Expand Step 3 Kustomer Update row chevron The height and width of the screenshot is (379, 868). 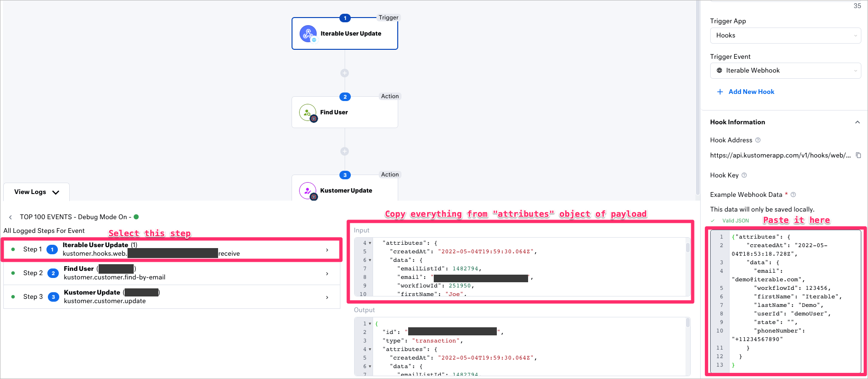tap(327, 297)
